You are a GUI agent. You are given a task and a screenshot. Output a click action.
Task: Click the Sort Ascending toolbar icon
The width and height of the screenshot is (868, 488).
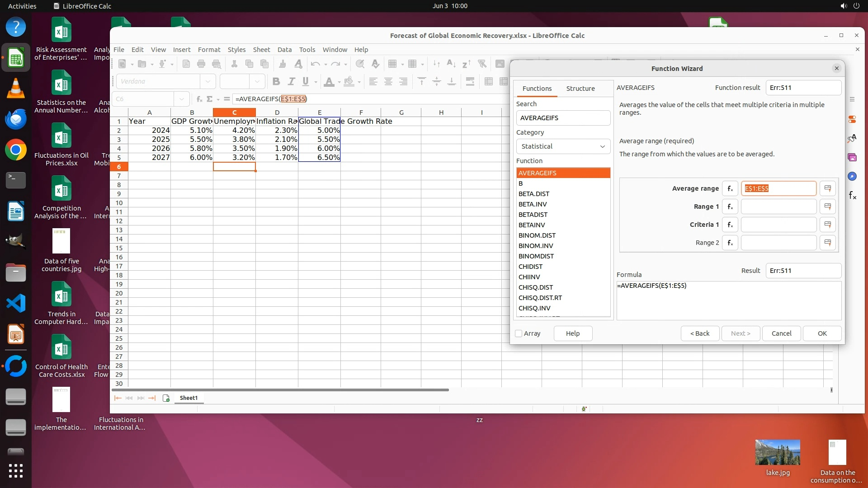(x=451, y=64)
